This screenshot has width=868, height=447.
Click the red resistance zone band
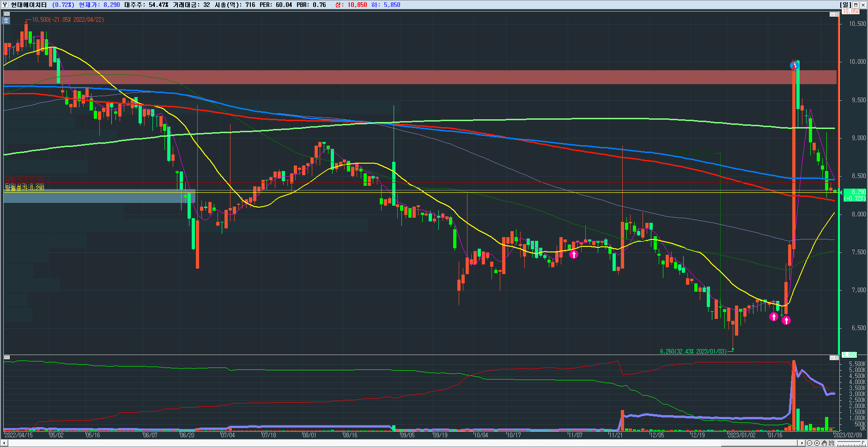click(420, 77)
